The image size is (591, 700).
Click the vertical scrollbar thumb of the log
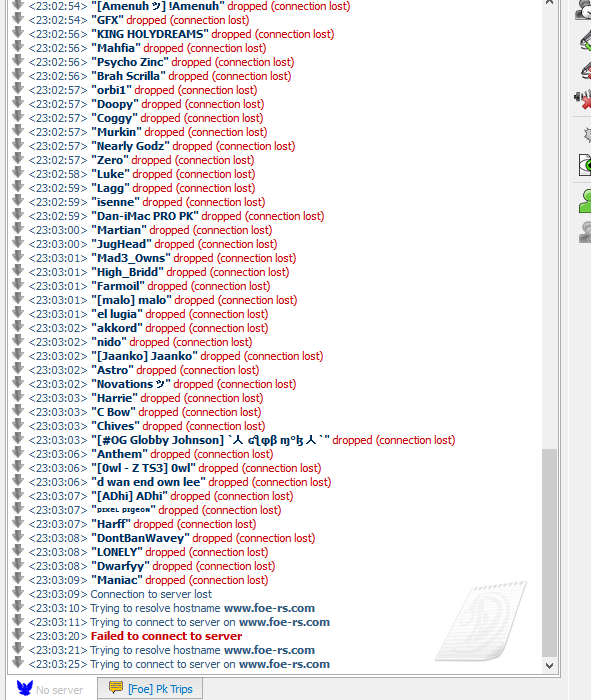click(x=549, y=553)
